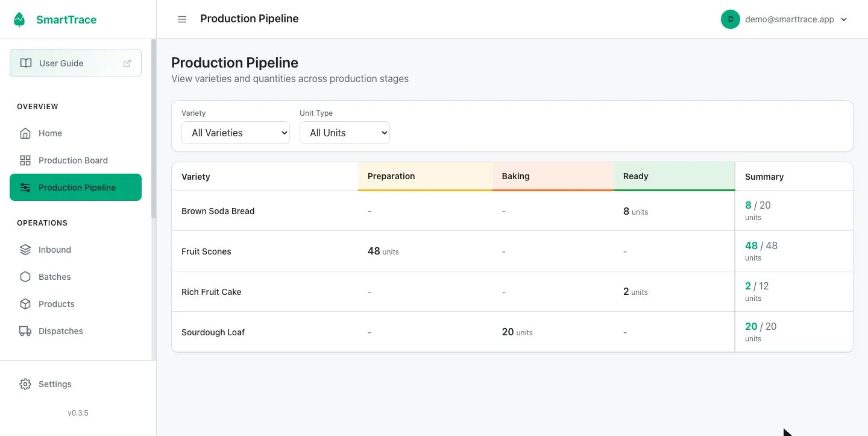Open the Dispatches sidebar entry
Screen dimensions: 868x436
point(75,331)
